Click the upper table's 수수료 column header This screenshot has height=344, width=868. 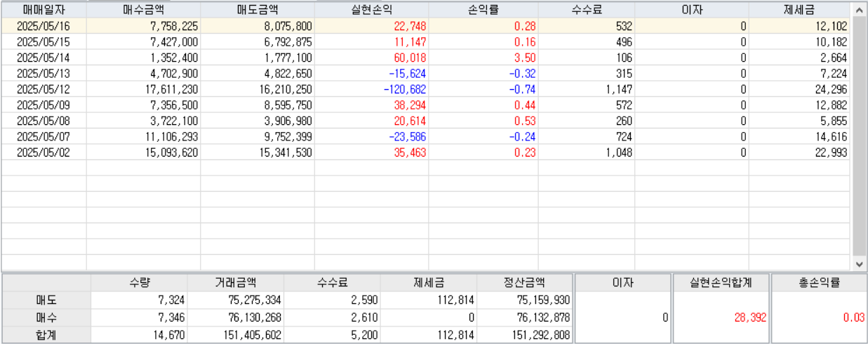click(x=587, y=11)
